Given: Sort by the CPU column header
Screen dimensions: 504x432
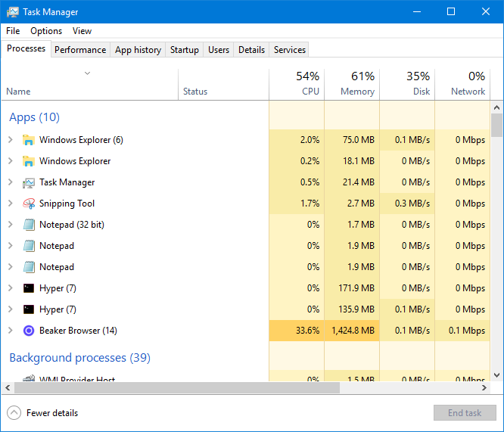Looking at the screenshot, I should 297,84.
